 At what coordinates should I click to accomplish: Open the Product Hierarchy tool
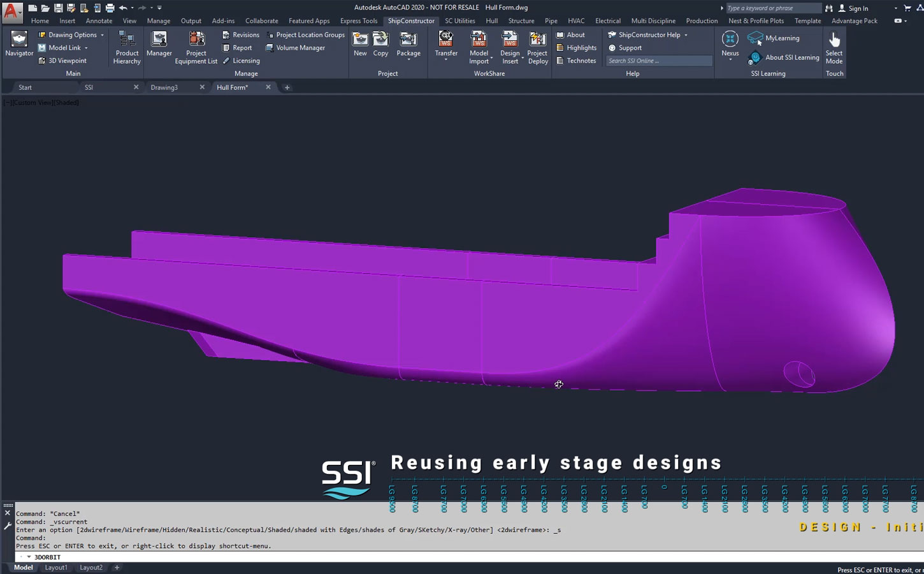pos(126,48)
